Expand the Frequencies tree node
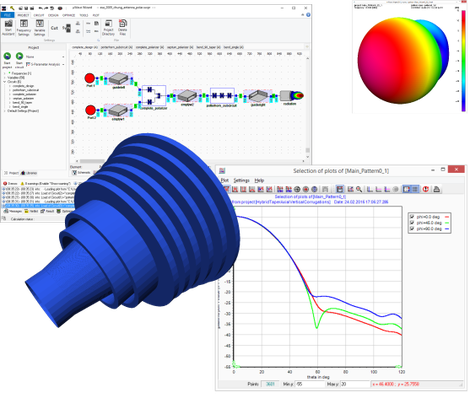The image size is (470, 398). tap(5, 73)
